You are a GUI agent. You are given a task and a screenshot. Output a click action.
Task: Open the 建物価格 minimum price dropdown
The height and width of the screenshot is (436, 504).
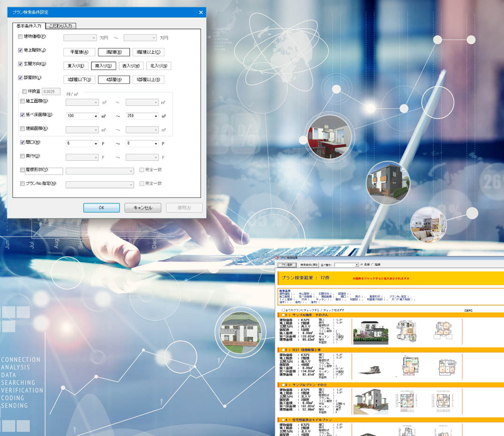(x=80, y=38)
